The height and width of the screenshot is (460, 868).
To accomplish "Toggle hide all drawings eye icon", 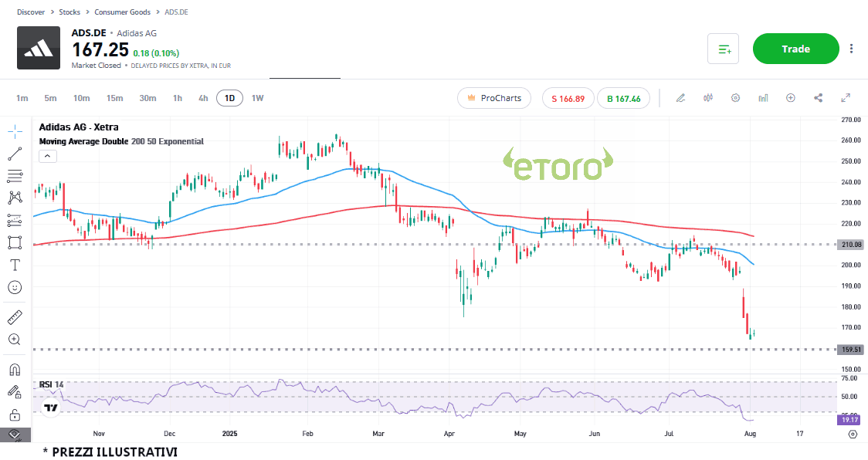I will point(15,435).
